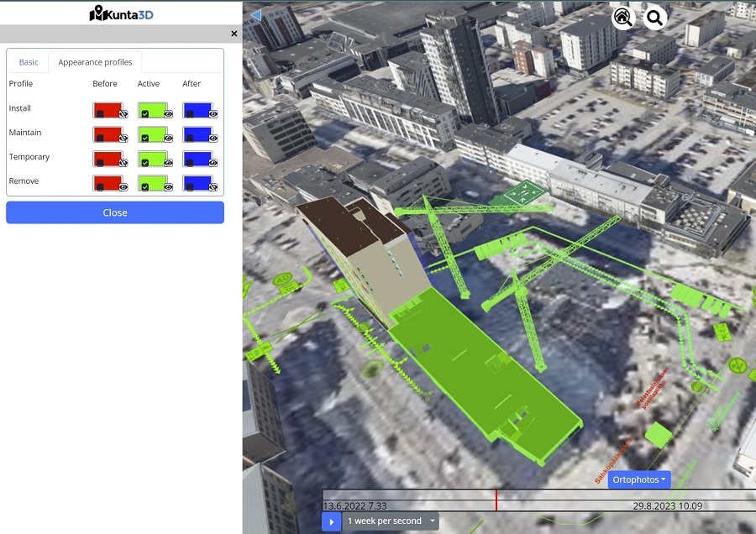Toggle visibility eye for Install Before
Screen dimensions: 756x534
[x=123, y=114]
